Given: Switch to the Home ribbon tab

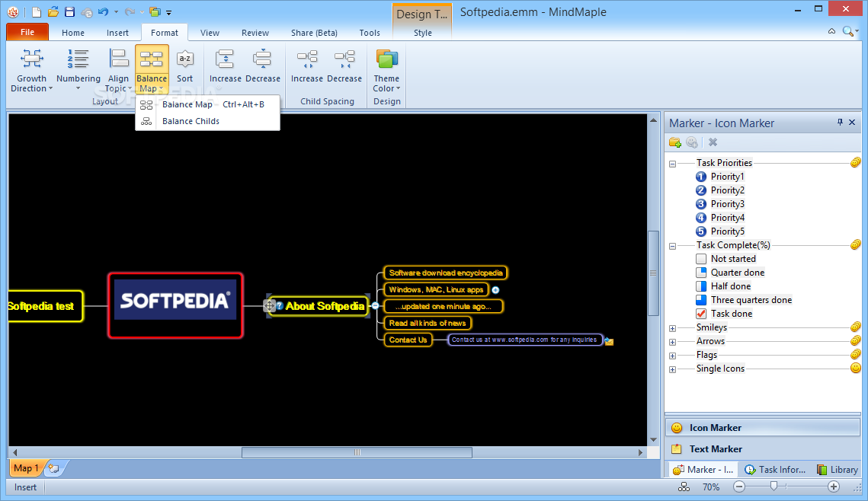Looking at the screenshot, I should 73,33.
